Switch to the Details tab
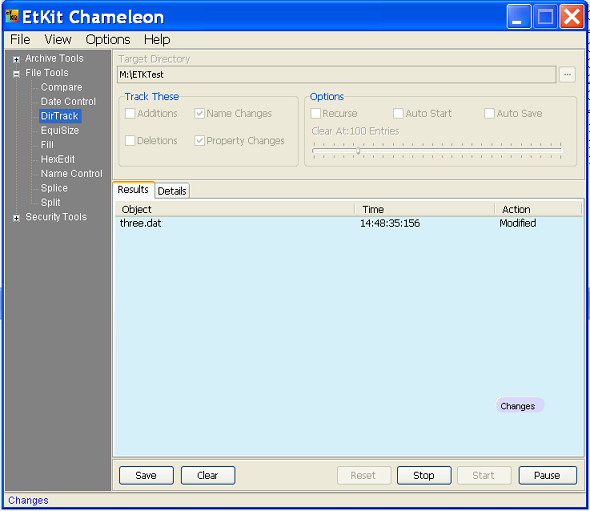Image resolution: width=590 pixels, height=511 pixels. [172, 191]
